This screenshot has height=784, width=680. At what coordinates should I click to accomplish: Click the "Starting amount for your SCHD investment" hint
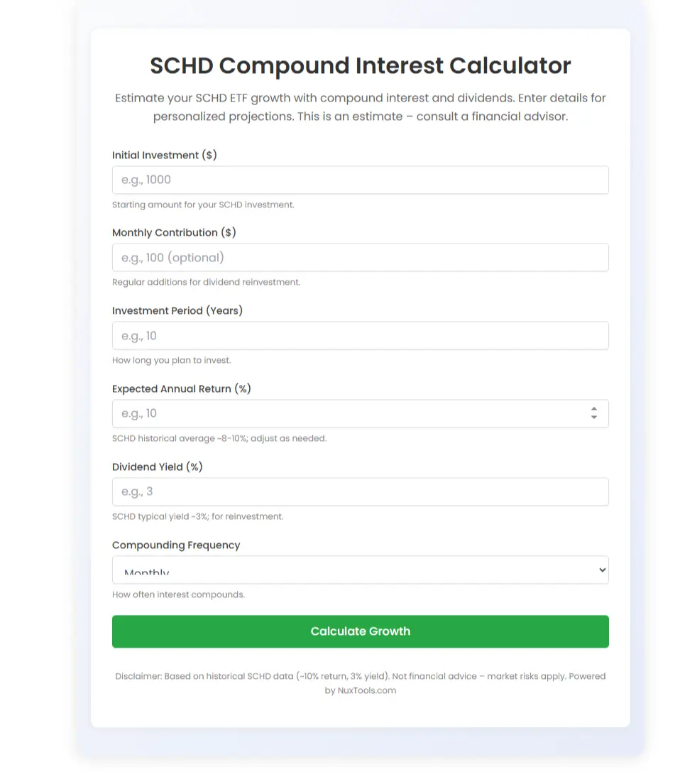tap(203, 205)
